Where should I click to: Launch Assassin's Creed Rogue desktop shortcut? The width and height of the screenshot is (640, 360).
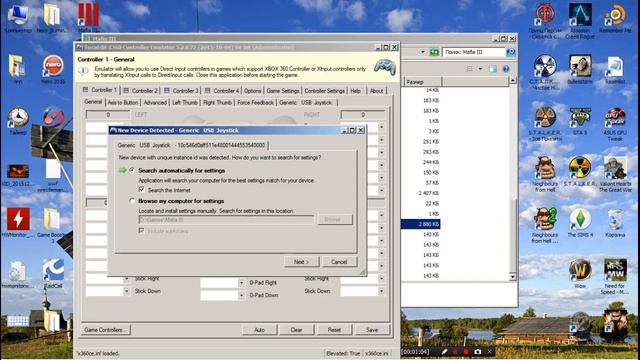coord(580,20)
